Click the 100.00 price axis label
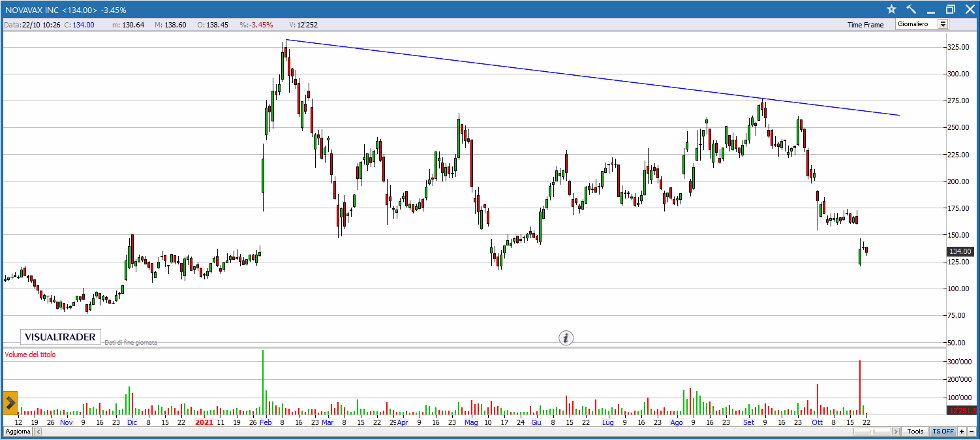Viewport: 980px width, 440px height. 958,289
